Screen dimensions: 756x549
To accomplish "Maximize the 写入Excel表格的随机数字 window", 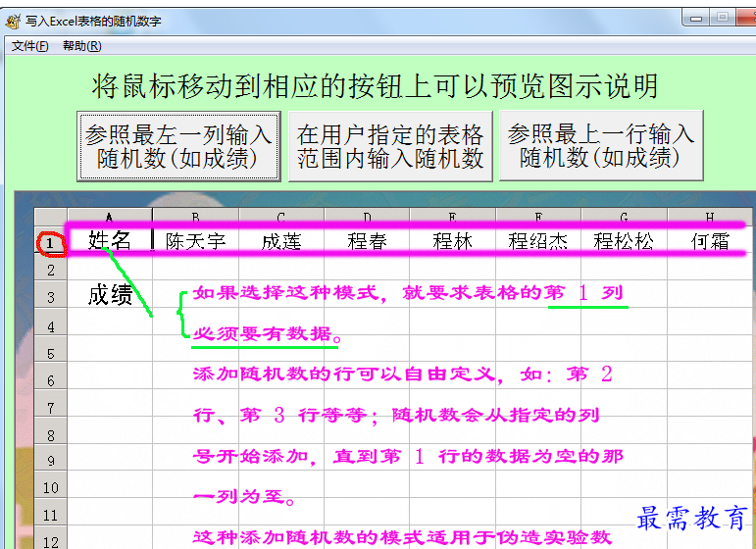I will click(723, 18).
